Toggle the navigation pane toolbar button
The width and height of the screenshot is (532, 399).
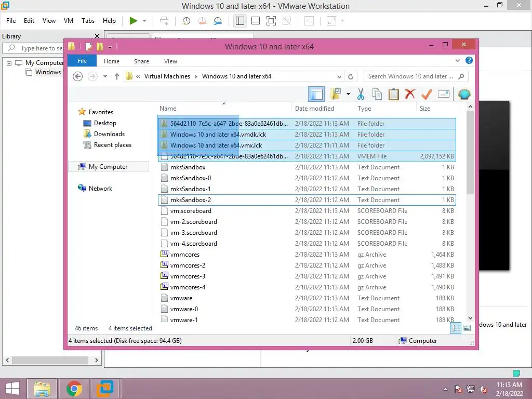[x=316, y=94]
